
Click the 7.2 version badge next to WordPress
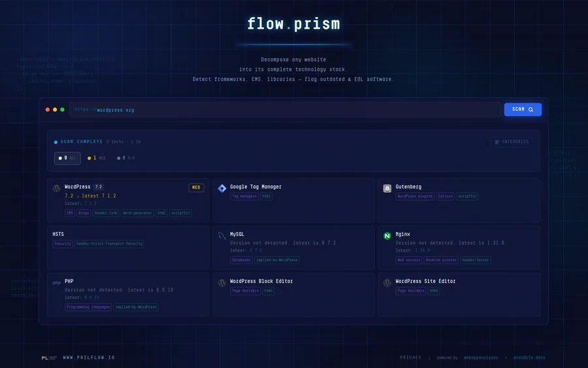point(99,187)
